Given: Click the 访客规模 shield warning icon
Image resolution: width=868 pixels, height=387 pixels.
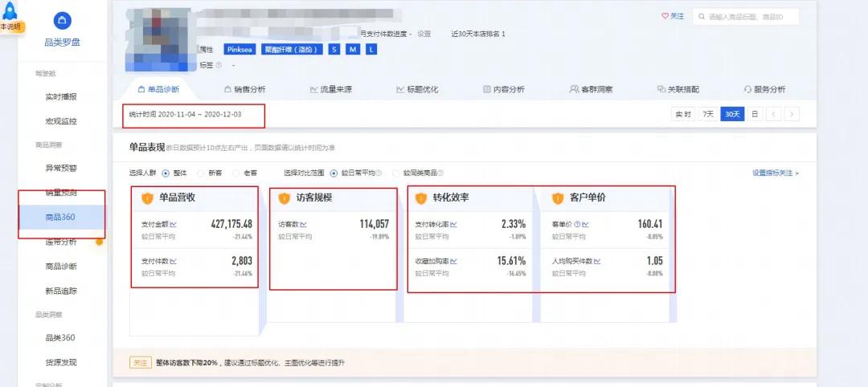Looking at the screenshot, I should click(285, 198).
